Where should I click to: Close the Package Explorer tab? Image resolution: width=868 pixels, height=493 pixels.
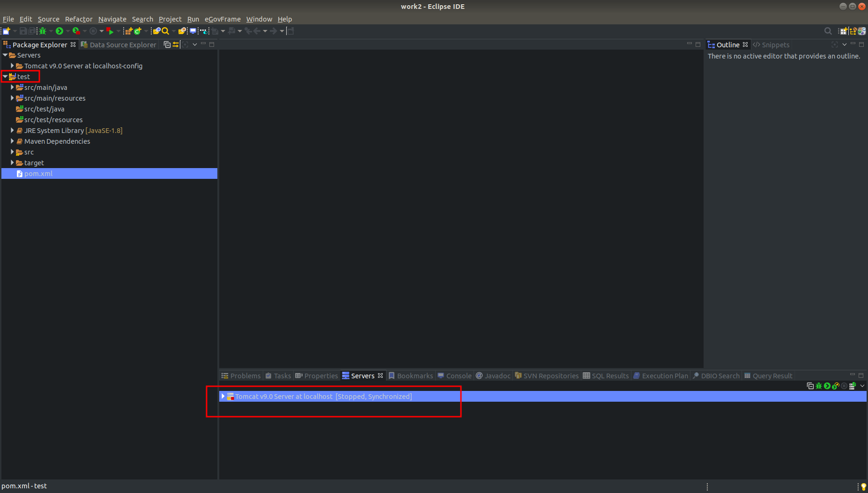(x=73, y=44)
